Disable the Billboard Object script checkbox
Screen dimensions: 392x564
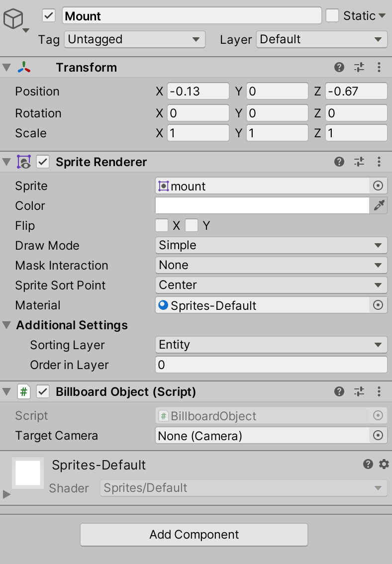coord(43,391)
